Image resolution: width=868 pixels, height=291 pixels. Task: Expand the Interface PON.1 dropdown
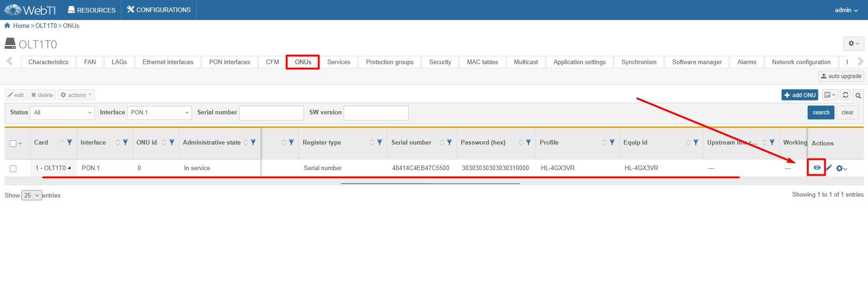point(159,112)
